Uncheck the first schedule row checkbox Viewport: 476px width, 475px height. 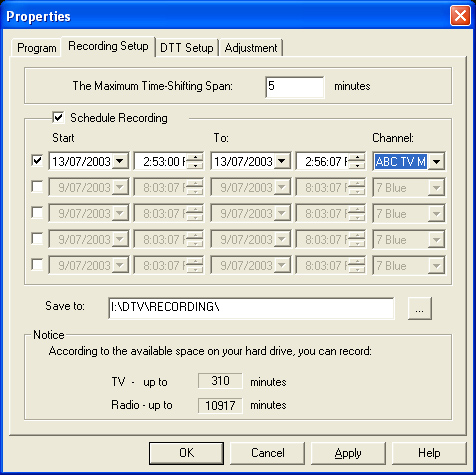point(37,161)
